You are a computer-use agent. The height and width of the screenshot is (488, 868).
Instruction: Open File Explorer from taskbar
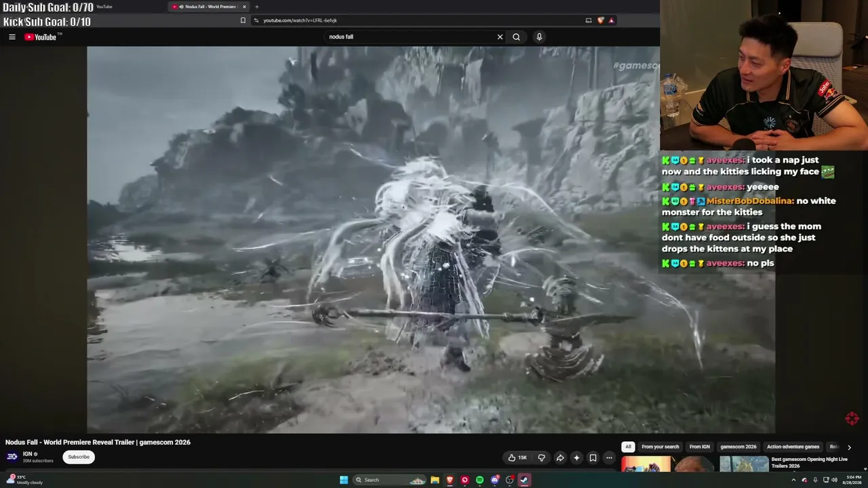pos(435,480)
